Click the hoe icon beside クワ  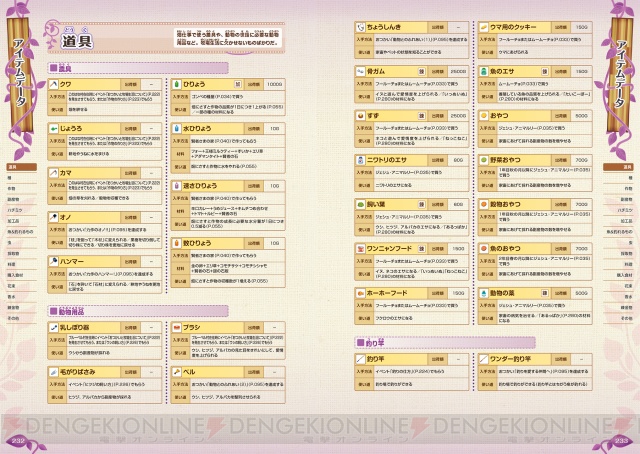[x=53, y=84]
